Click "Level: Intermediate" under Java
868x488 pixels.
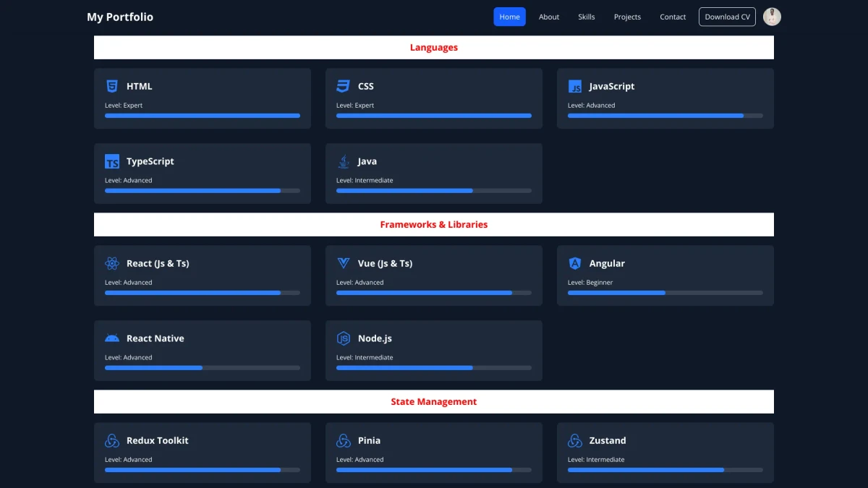click(365, 181)
